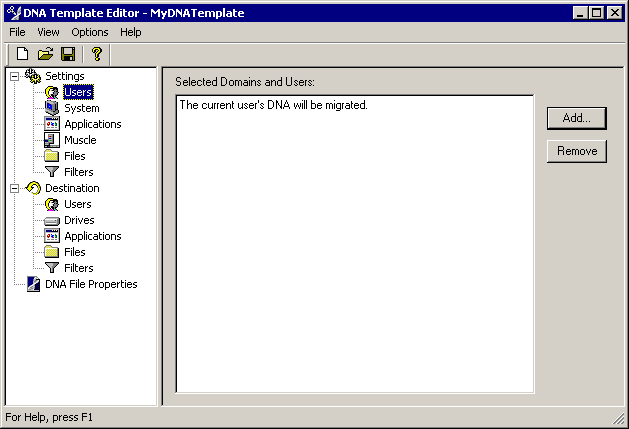Click the funnel icon for Settings Filters
Screen dimensions: 629x429
(x=52, y=172)
